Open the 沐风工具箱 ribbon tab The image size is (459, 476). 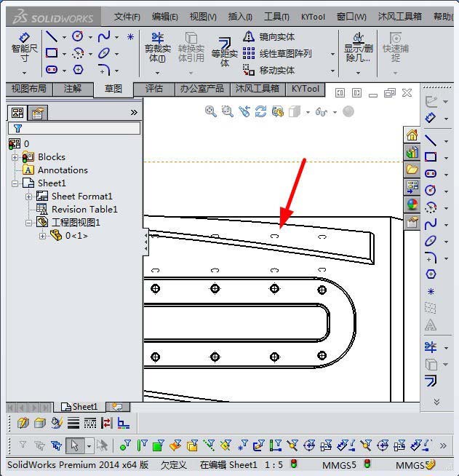point(258,89)
